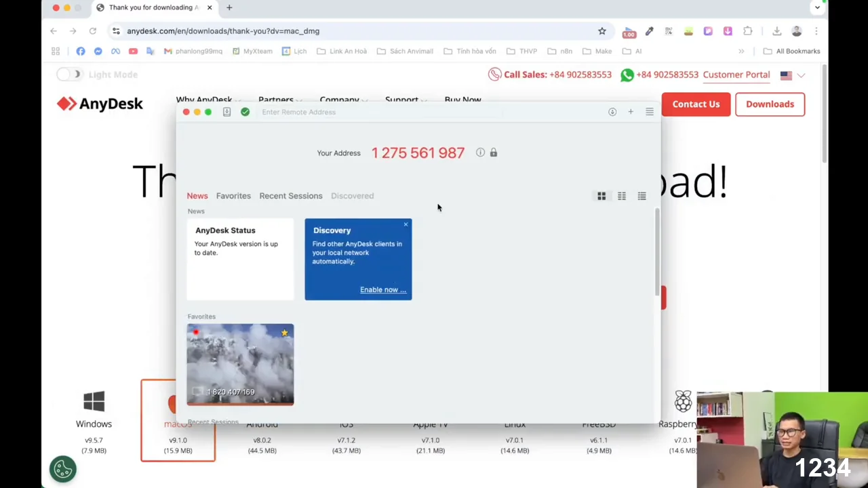
Task: Open the phanlong99mq Gmail bookmark
Action: pos(193,51)
